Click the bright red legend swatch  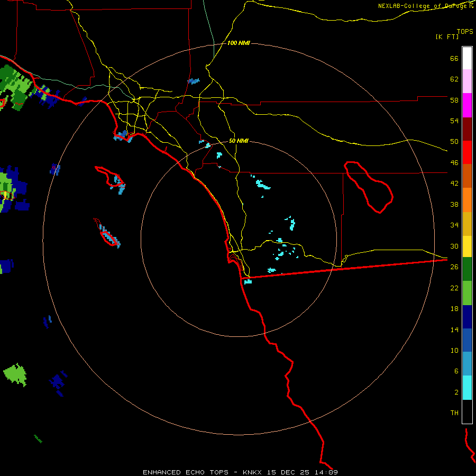pos(467,152)
